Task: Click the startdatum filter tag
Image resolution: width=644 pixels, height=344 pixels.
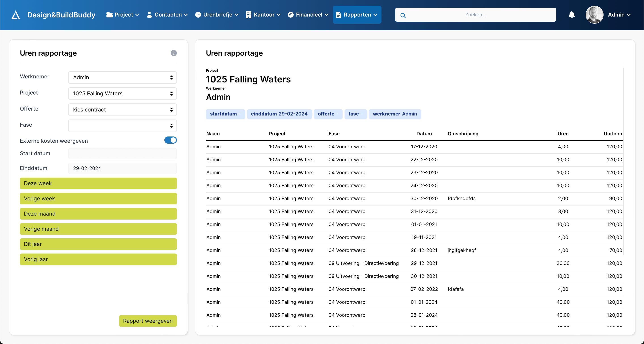Action: click(225, 114)
